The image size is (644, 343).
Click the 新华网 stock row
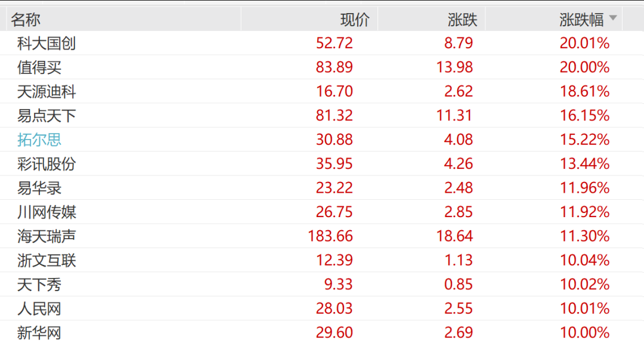(x=39, y=333)
